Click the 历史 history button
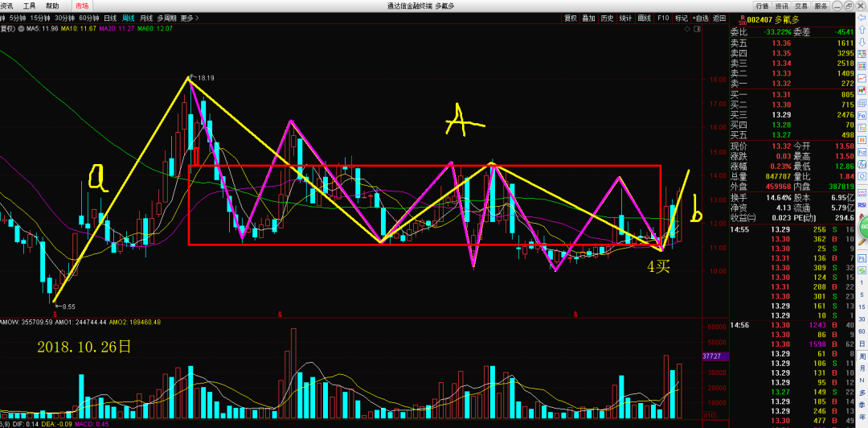 point(608,18)
